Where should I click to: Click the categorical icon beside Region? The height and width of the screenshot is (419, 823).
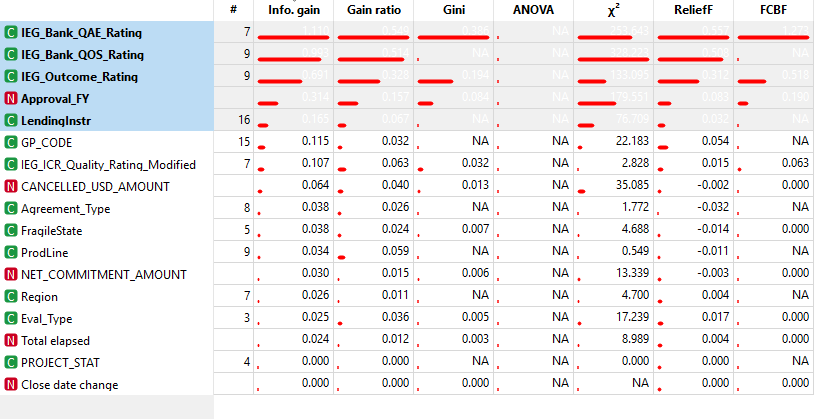[x=10, y=297]
